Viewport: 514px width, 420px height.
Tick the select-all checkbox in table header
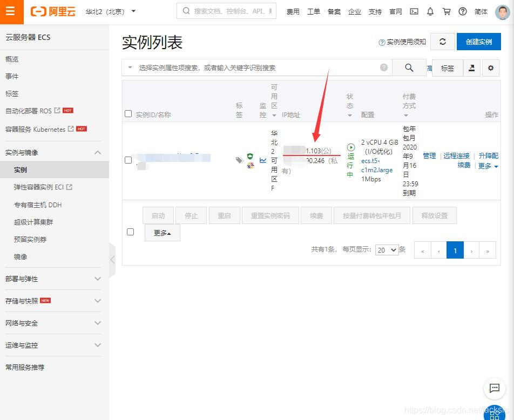coord(128,114)
